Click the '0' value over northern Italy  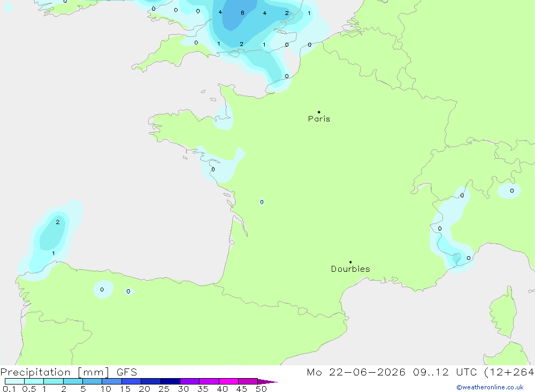[512, 191]
